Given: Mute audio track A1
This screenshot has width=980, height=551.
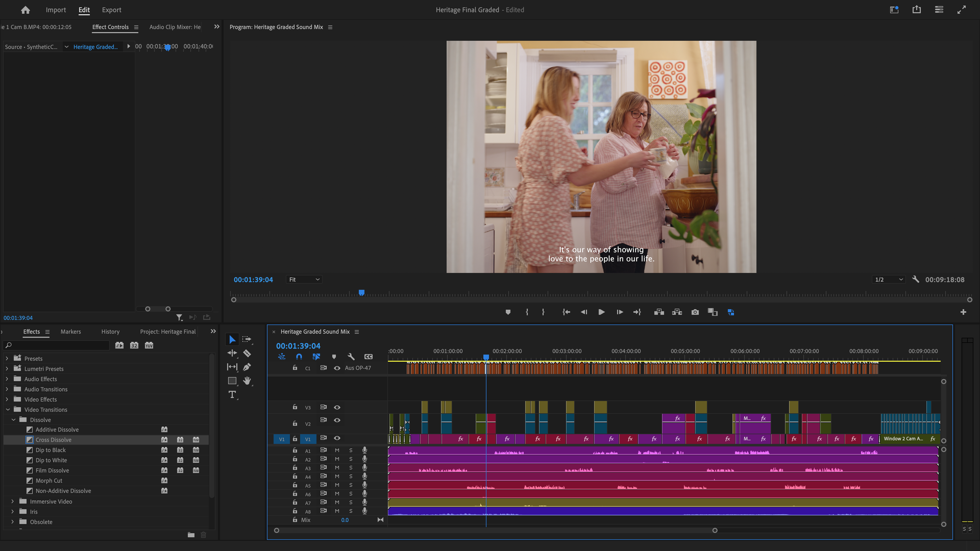Looking at the screenshot, I should click(337, 450).
